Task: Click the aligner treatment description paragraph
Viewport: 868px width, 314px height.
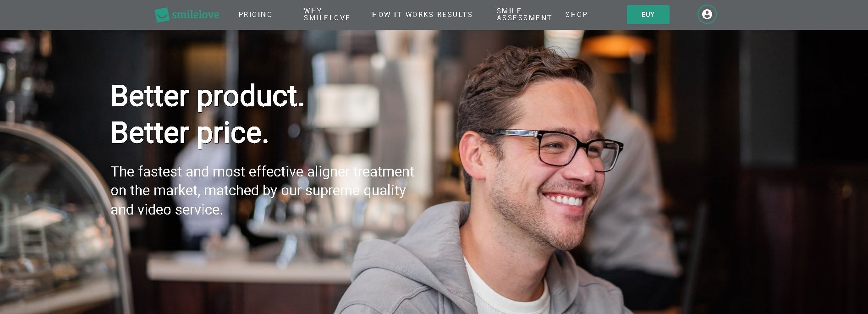Action: [x=262, y=190]
